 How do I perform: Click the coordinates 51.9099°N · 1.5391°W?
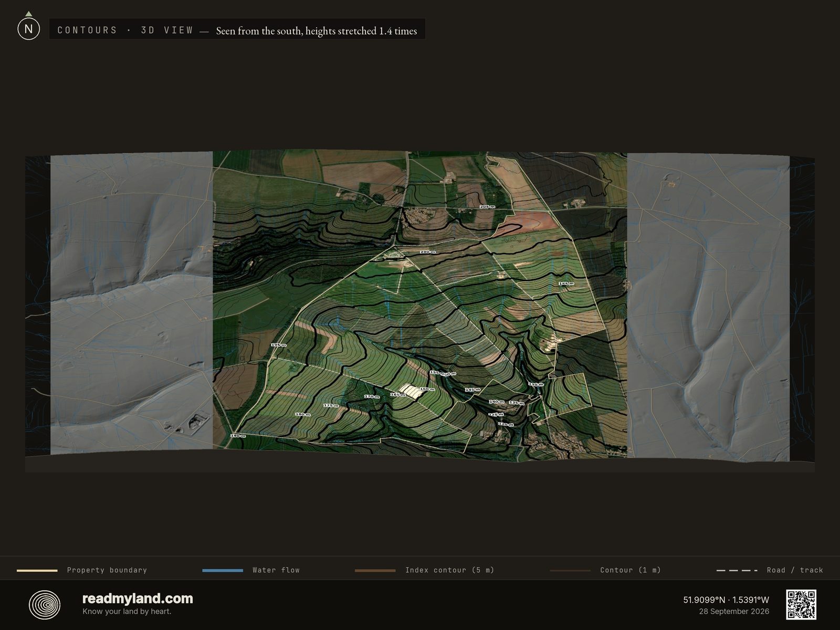pos(726,600)
